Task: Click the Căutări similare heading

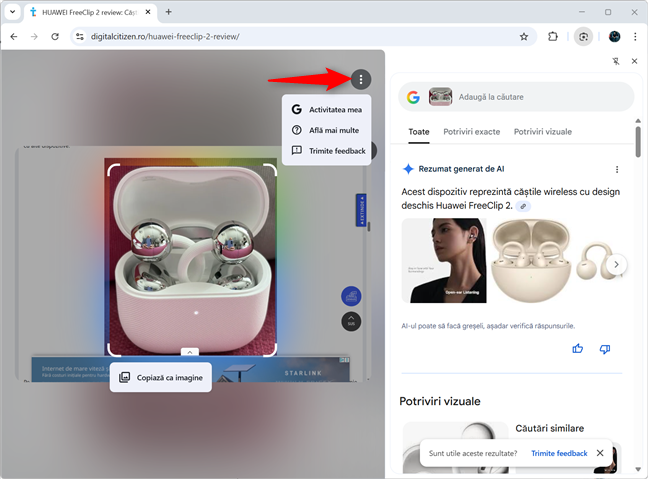Action: point(549,428)
